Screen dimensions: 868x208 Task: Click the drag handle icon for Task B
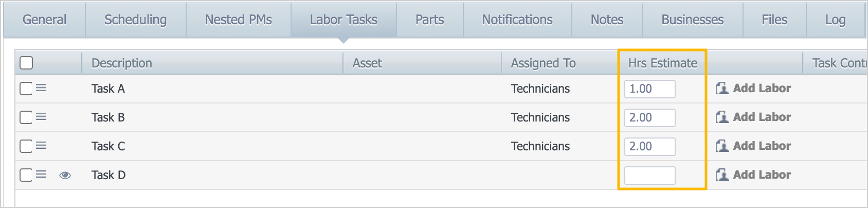pos(41,117)
